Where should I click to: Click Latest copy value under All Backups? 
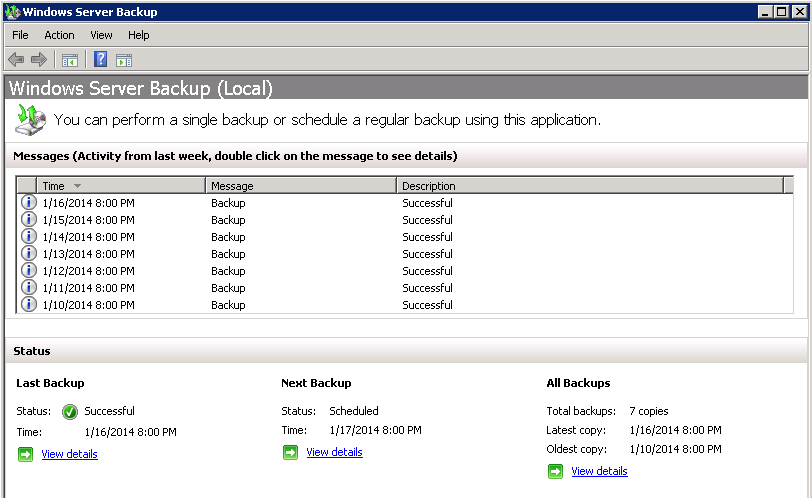coord(675,430)
